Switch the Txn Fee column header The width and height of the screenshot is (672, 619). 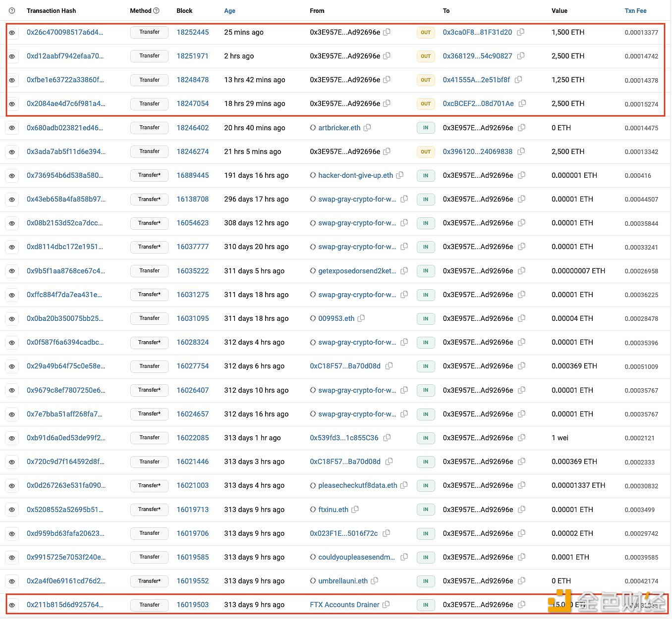[635, 11]
